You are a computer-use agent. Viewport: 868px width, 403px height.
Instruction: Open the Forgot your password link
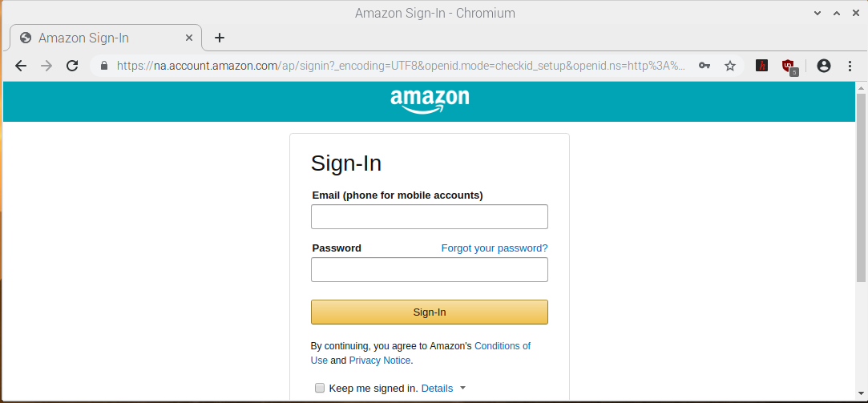(x=495, y=248)
